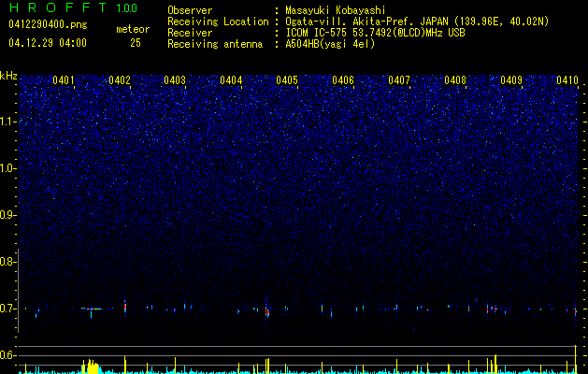Click the 0408 time marker
Viewport: 588px width, 374px height.
click(x=455, y=79)
